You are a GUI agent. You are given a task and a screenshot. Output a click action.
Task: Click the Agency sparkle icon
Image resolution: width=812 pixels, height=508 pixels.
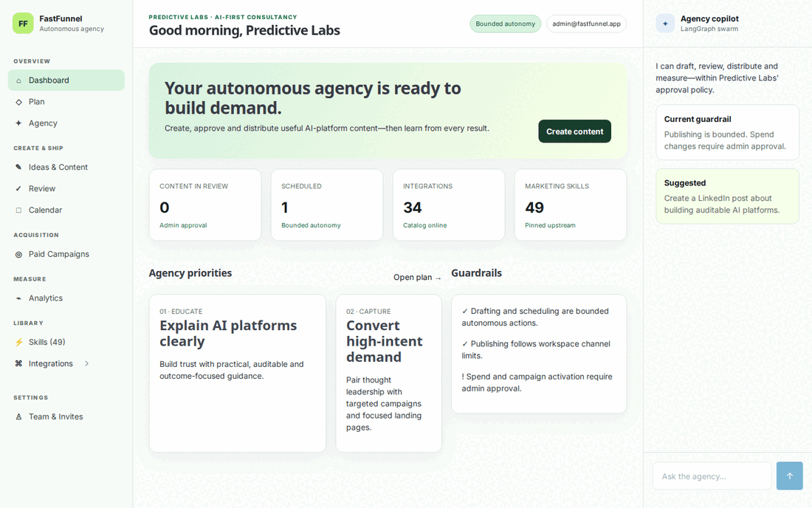click(x=18, y=123)
